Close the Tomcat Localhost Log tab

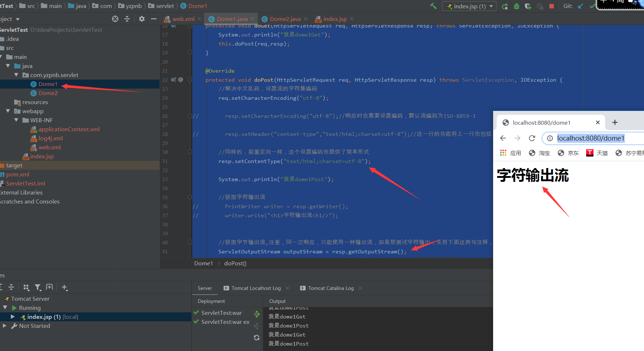pos(287,288)
